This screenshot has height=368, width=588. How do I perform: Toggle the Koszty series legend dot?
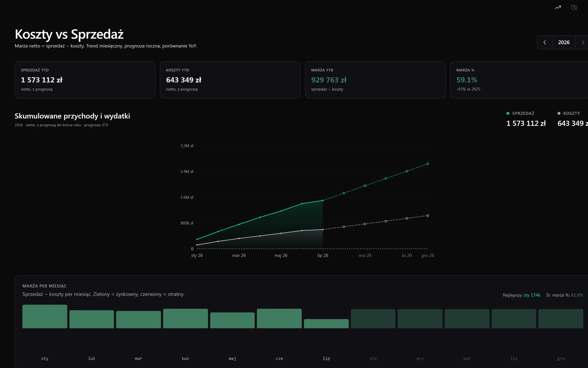pos(559,113)
